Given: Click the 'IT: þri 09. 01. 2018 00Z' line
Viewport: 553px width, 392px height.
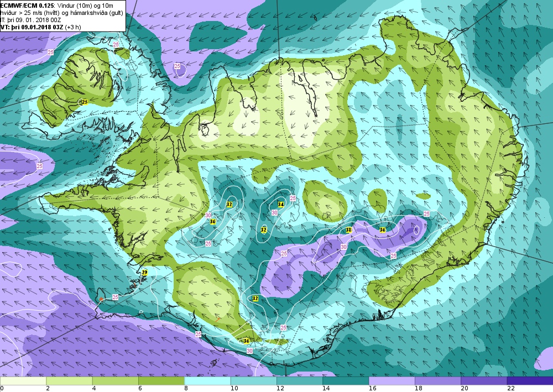Looking at the screenshot, I should (x=30, y=20).
